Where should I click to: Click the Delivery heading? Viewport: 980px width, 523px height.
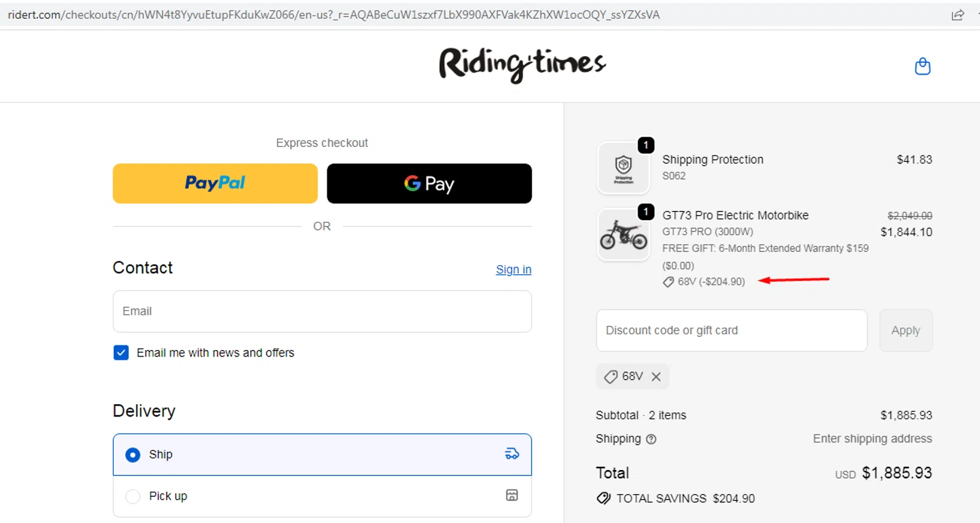point(144,411)
